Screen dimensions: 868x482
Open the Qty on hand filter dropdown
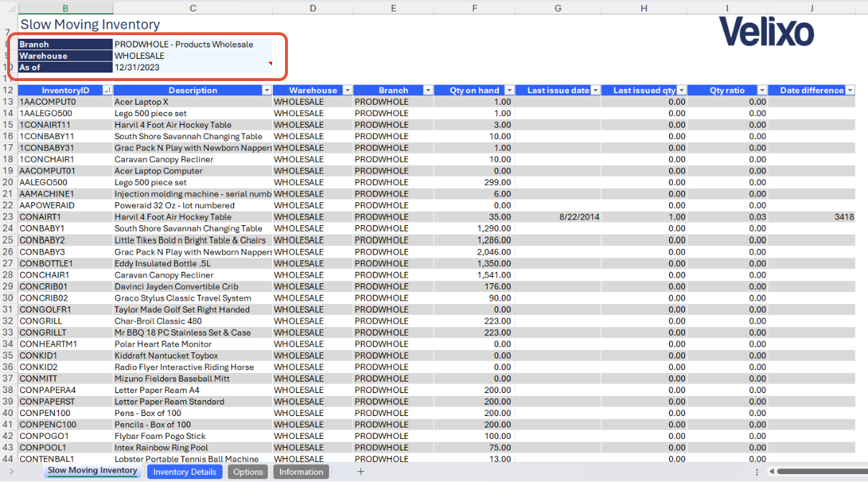pyautogui.click(x=510, y=90)
